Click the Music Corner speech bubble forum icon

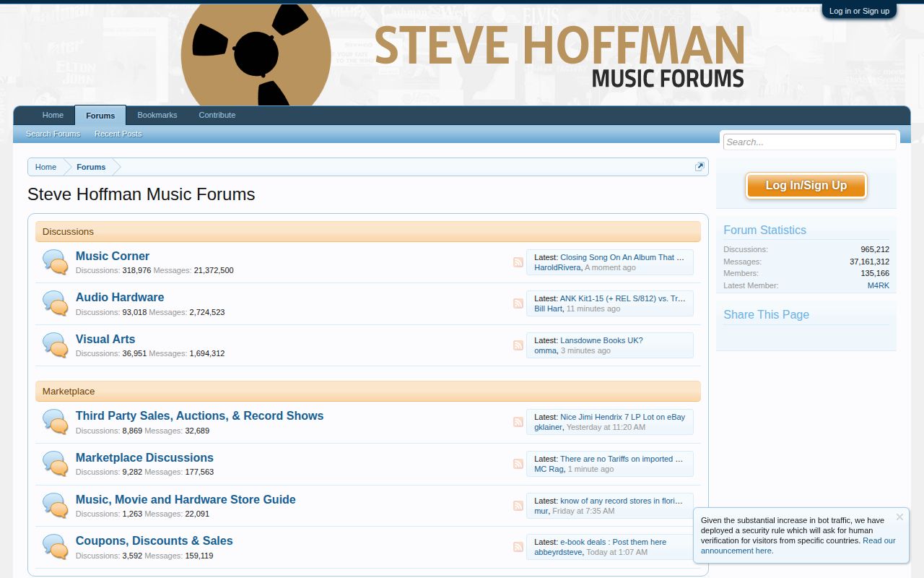point(55,262)
